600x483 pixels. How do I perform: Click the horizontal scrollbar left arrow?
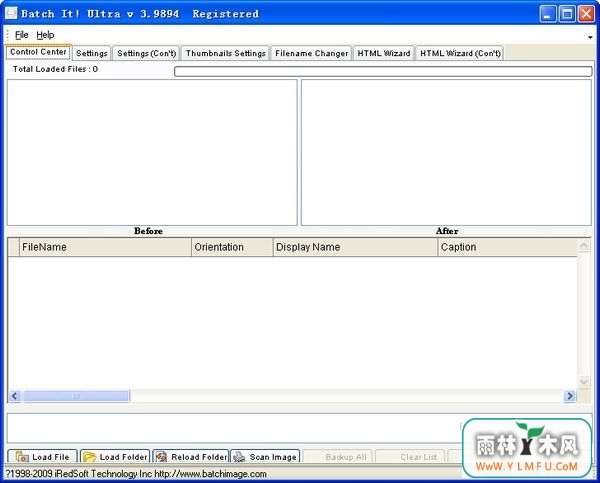point(15,396)
